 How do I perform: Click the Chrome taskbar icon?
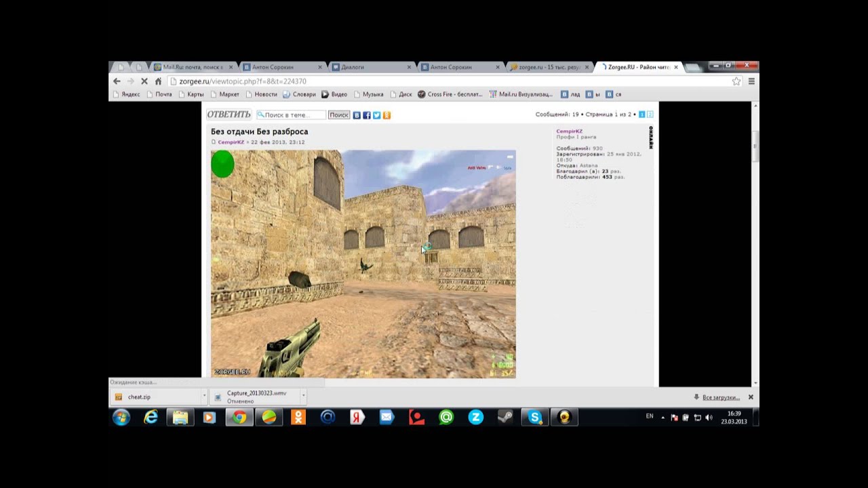tap(239, 418)
